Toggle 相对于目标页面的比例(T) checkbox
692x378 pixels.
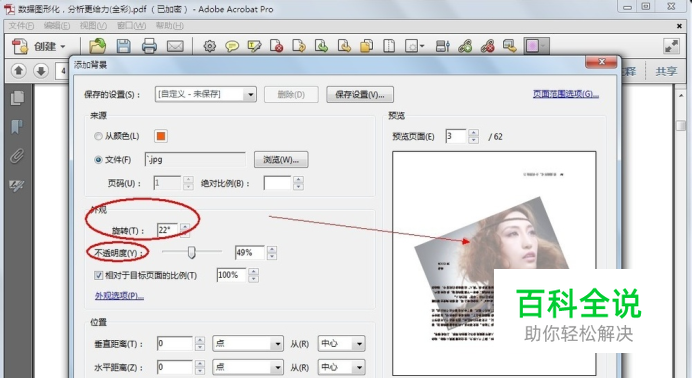pos(98,276)
